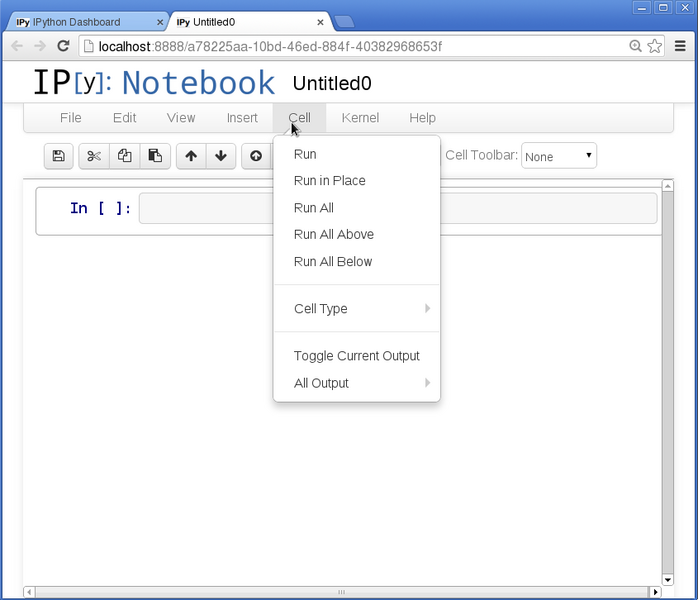Screen dimensions: 698x600
Task: Switch to IPython Dashboard tab
Action: pos(85,22)
